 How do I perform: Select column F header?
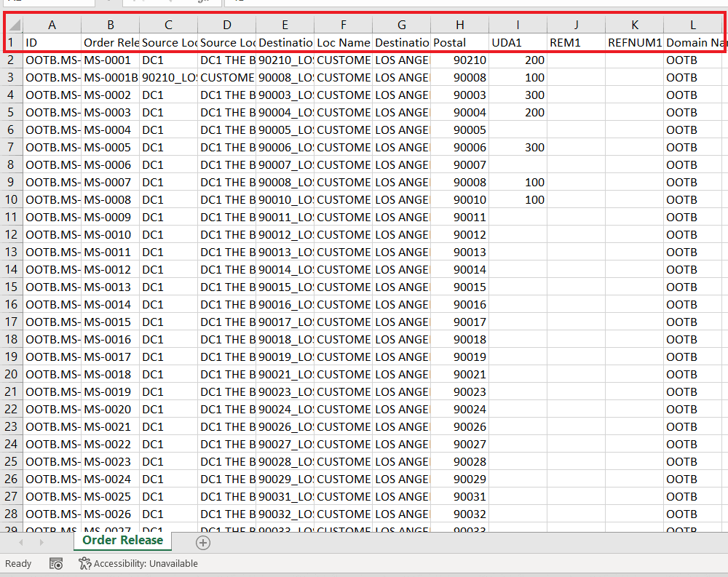point(344,25)
